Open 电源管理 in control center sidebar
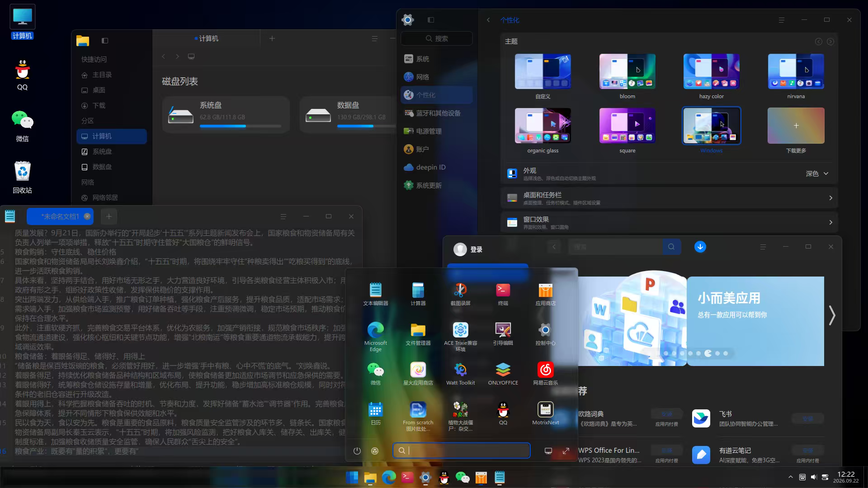 (x=437, y=131)
